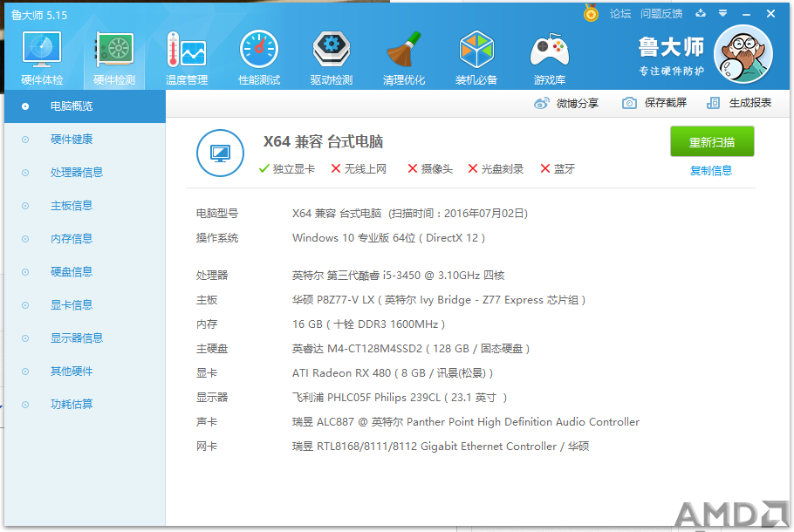Viewport: 794px width, 532px height.
Task: Open 温度管理 temperature management
Action: point(187,58)
